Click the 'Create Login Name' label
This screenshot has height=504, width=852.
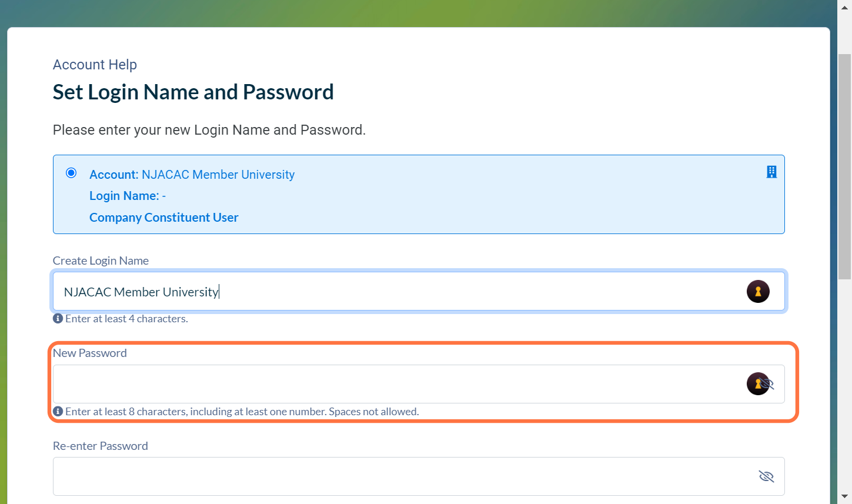pyautogui.click(x=101, y=261)
